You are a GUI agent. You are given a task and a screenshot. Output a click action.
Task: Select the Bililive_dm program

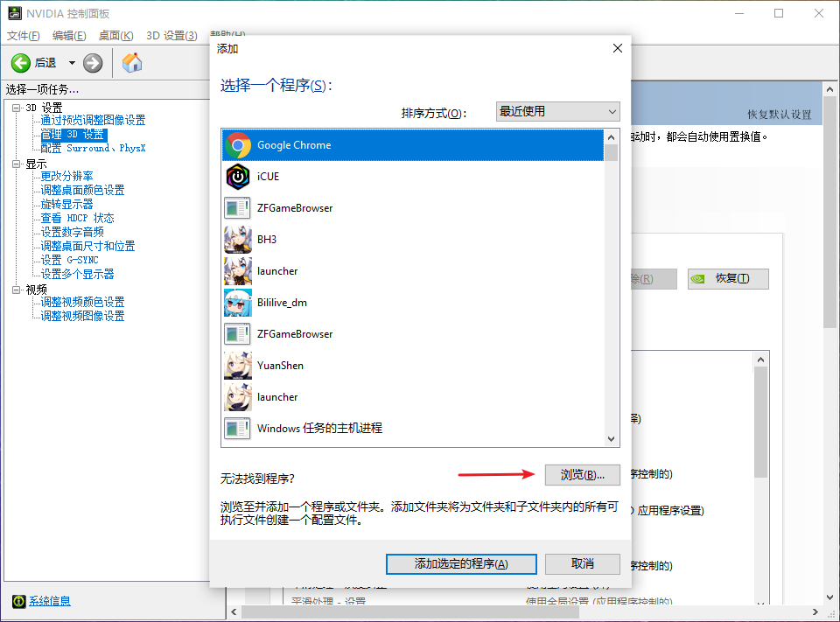282,303
